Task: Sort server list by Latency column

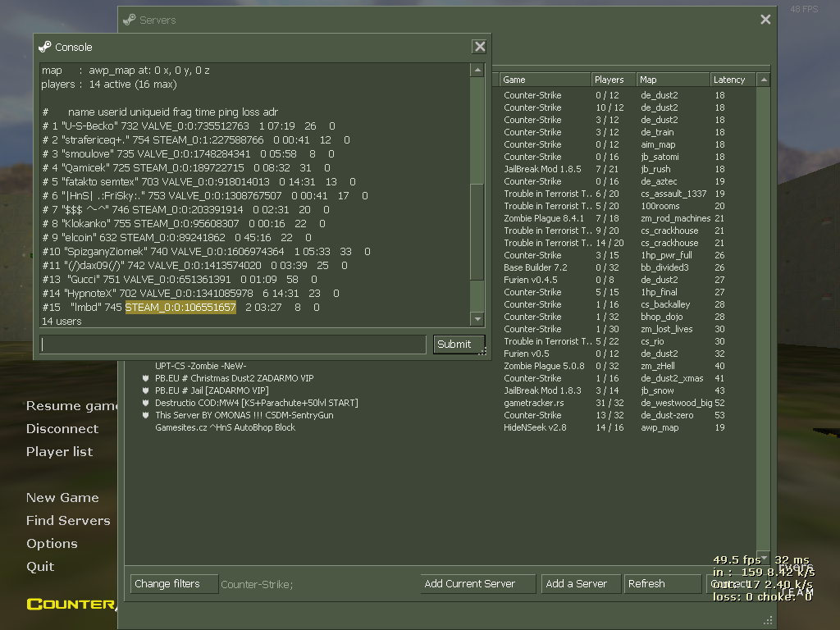Action: point(732,80)
